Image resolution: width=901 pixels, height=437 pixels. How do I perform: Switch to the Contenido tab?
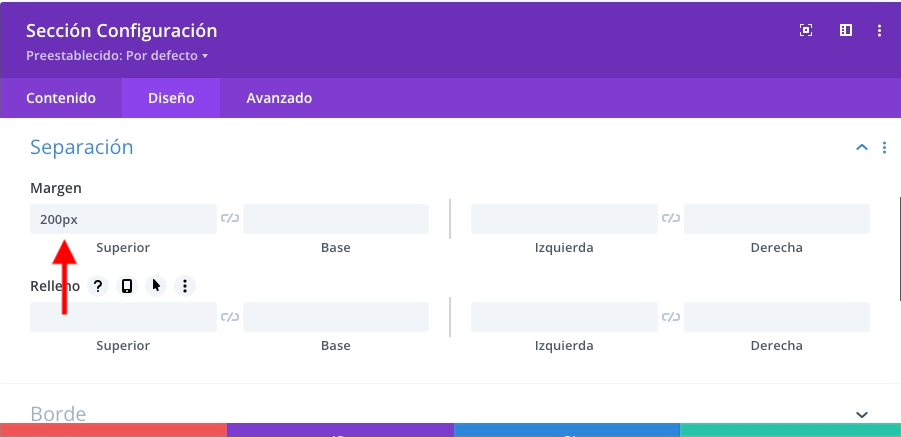[61, 98]
